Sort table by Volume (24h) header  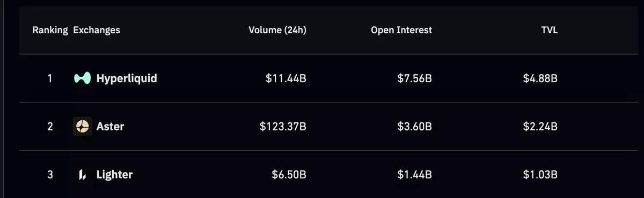(277, 30)
